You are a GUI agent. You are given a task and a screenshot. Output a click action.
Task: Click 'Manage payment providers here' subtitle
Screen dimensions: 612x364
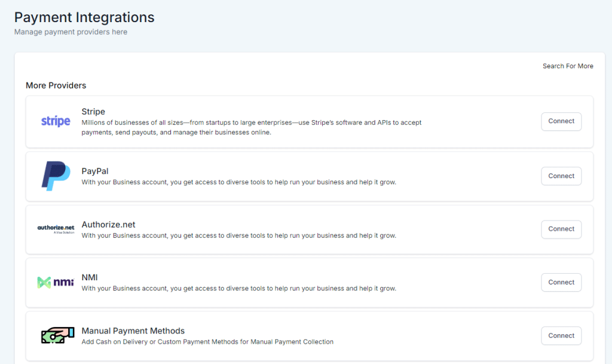tap(71, 32)
